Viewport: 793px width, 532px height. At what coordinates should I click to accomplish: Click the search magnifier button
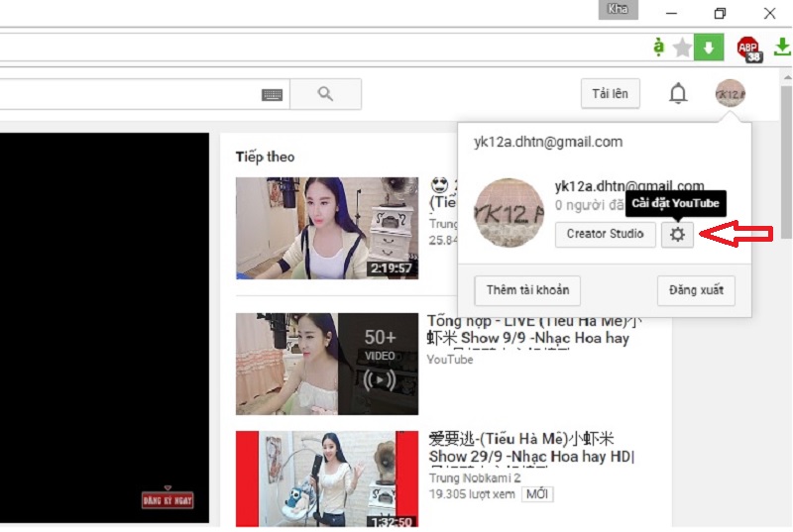pyautogui.click(x=326, y=94)
